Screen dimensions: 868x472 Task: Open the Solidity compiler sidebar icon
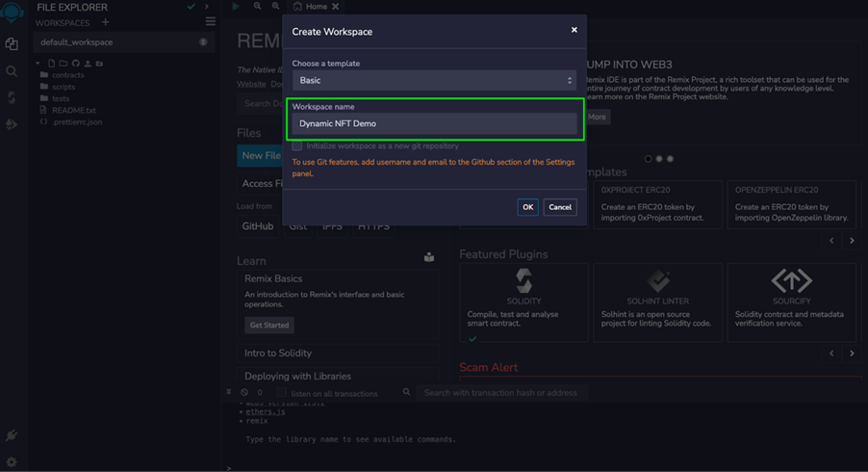(12, 97)
